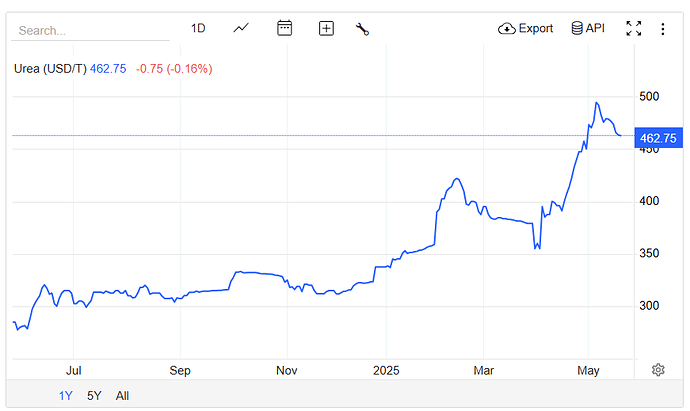Show the All time range
Screen dimensions: 690x411
tap(122, 395)
